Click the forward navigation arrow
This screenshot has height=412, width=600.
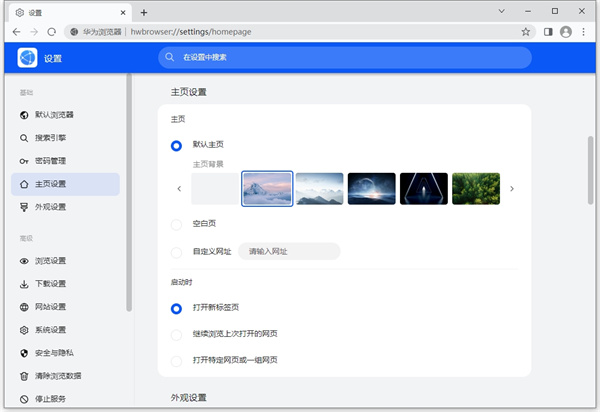(x=34, y=32)
